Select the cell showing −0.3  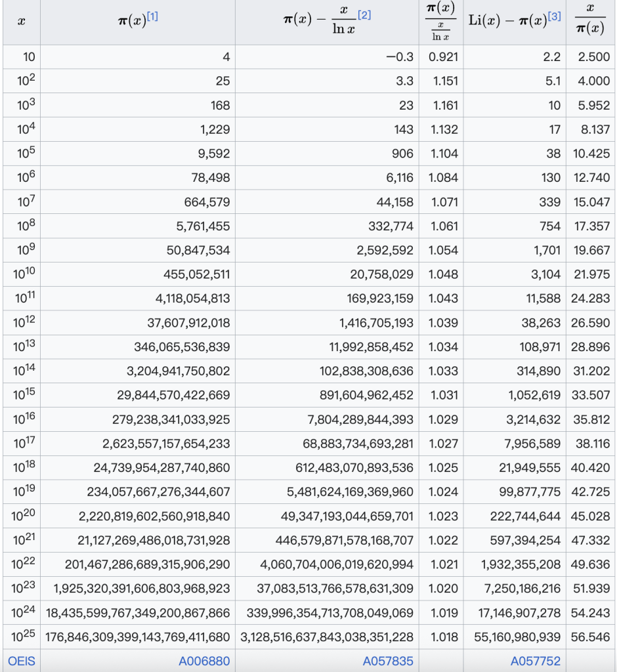(400, 57)
